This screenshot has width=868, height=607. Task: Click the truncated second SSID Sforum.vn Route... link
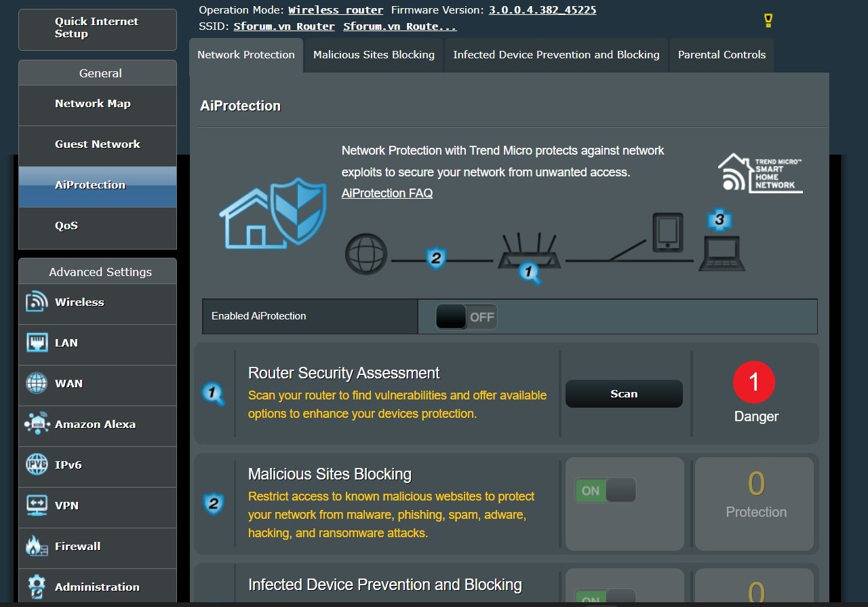tap(400, 26)
